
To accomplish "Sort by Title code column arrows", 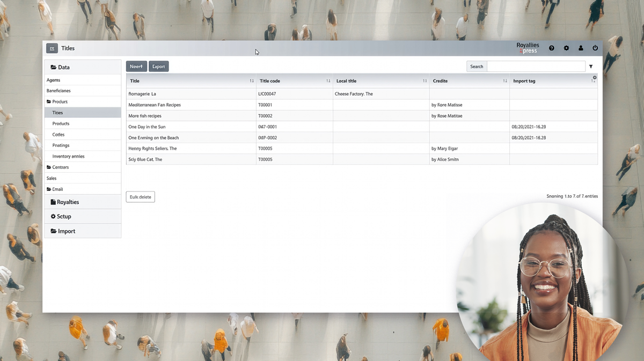I will [328, 81].
